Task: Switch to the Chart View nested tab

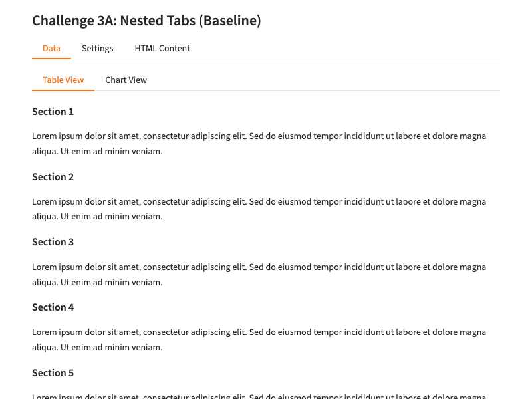Action: pos(126,80)
